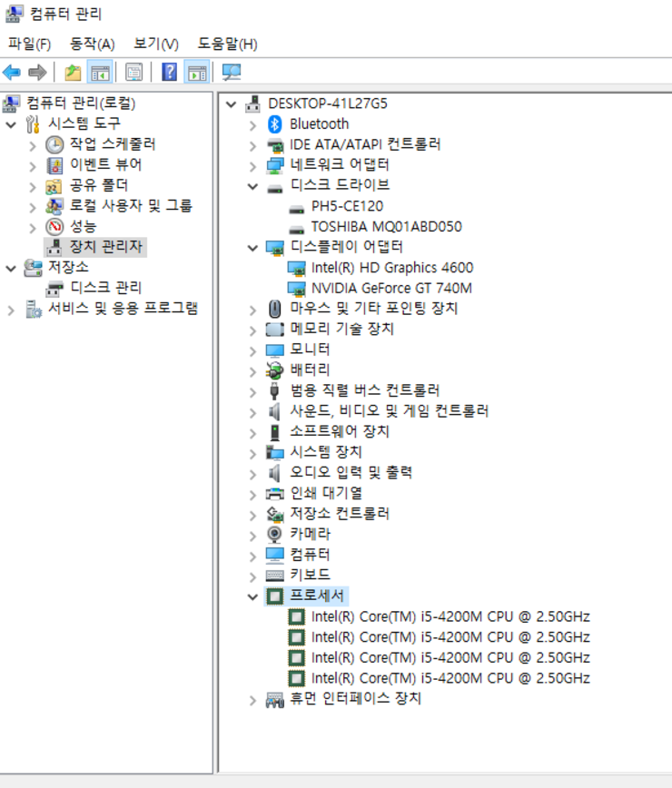Select 시스템 장치 category label
Image resolution: width=672 pixels, height=788 pixels.
pyautogui.click(x=326, y=452)
